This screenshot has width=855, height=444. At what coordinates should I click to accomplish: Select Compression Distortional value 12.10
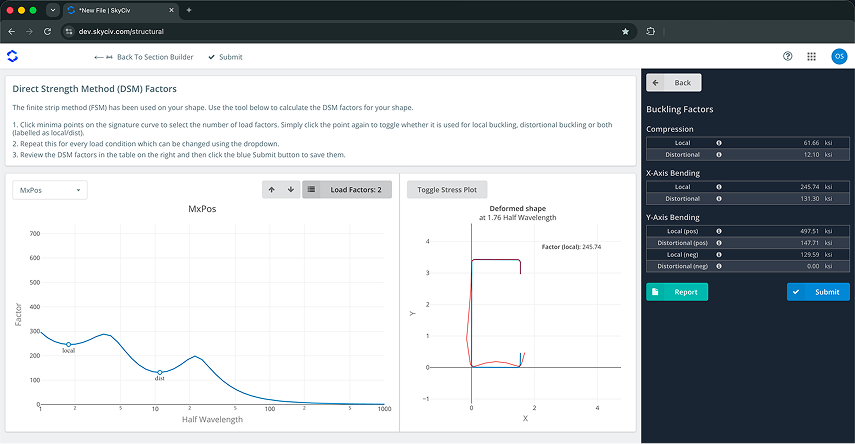(x=811, y=155)
